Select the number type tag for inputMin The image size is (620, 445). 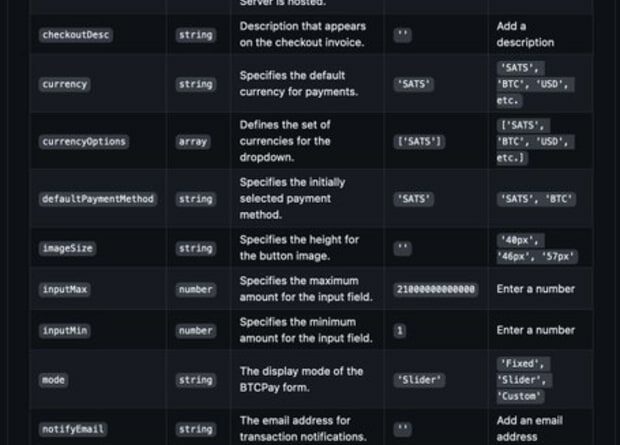pyautogui.click(x=195, y=331)
